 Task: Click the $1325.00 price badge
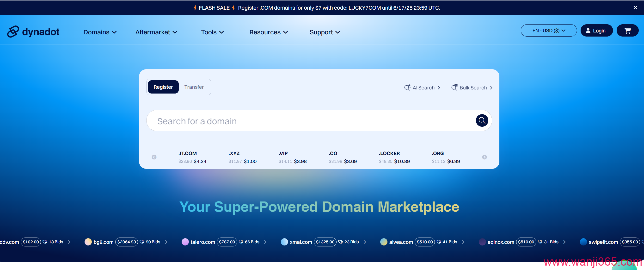click(x=325, y=242)
